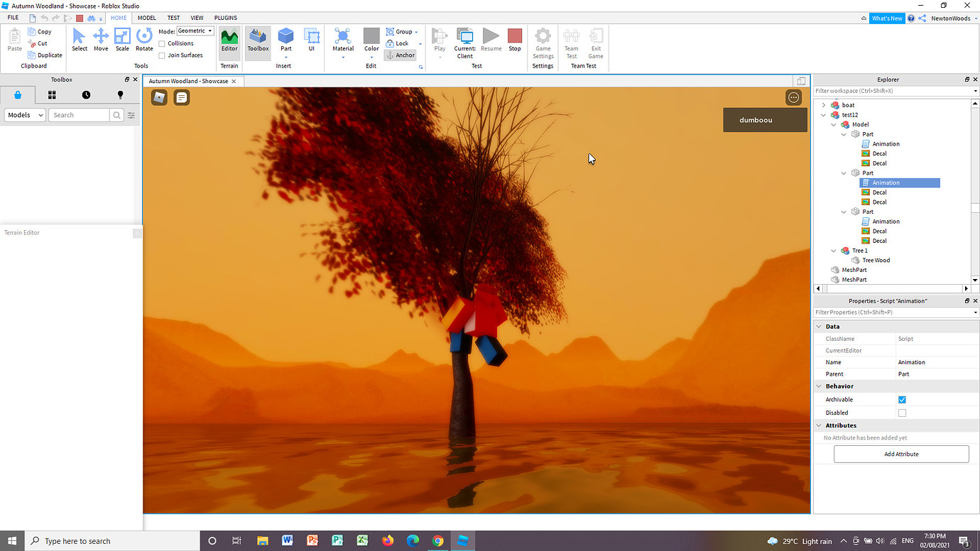
Task: Open the Toolbox Inventory grid tab
Action: tap(52, 95)
